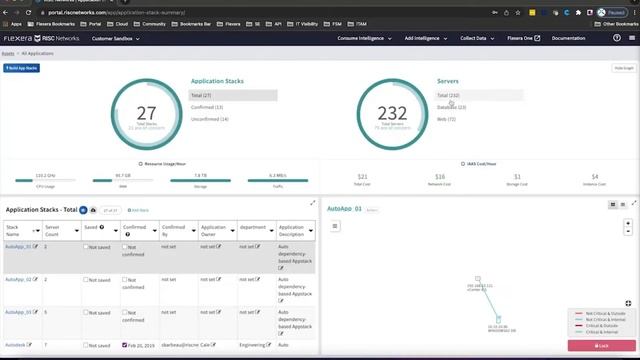Open Flexera One external link

tap(523, 38)
